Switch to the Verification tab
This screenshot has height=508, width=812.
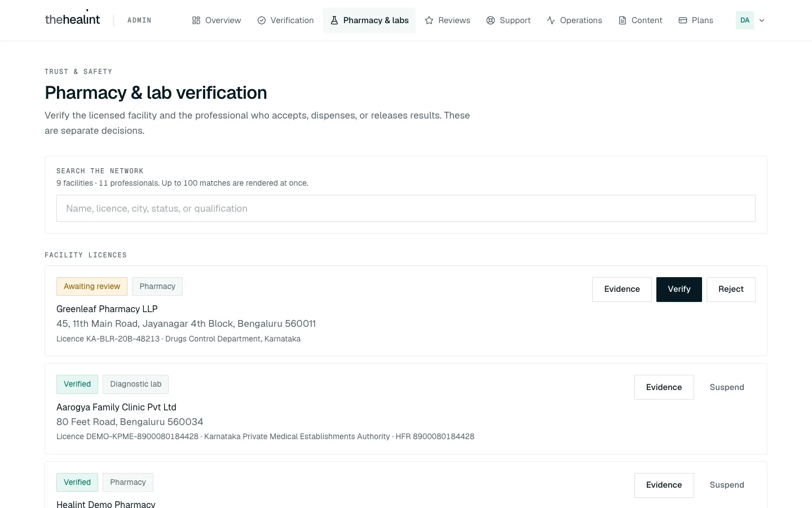point(285,20)
